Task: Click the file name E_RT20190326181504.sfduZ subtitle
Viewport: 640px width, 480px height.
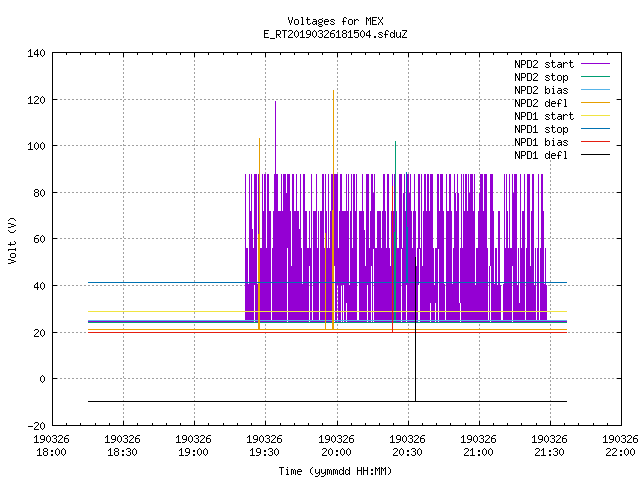Action: point(335,34)
